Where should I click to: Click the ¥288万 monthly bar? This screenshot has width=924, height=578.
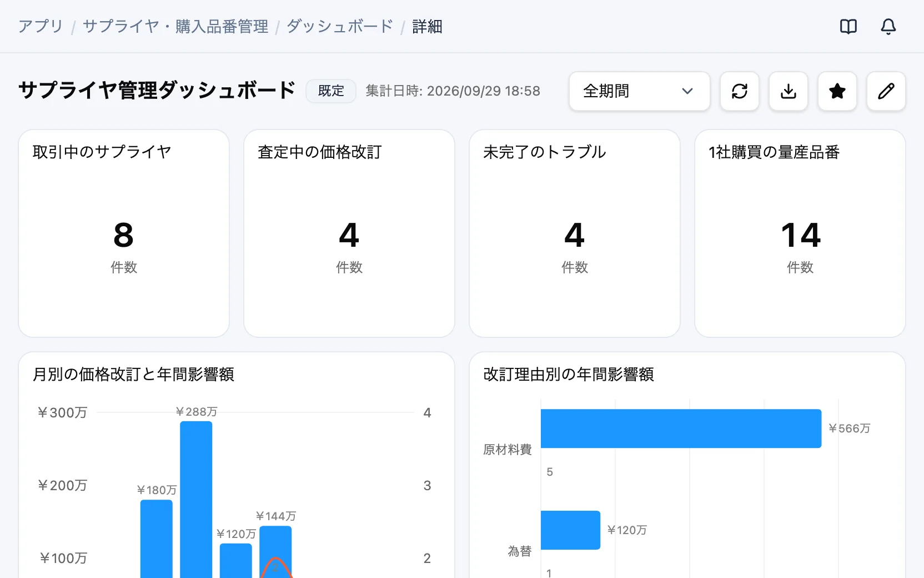[196, 500]
